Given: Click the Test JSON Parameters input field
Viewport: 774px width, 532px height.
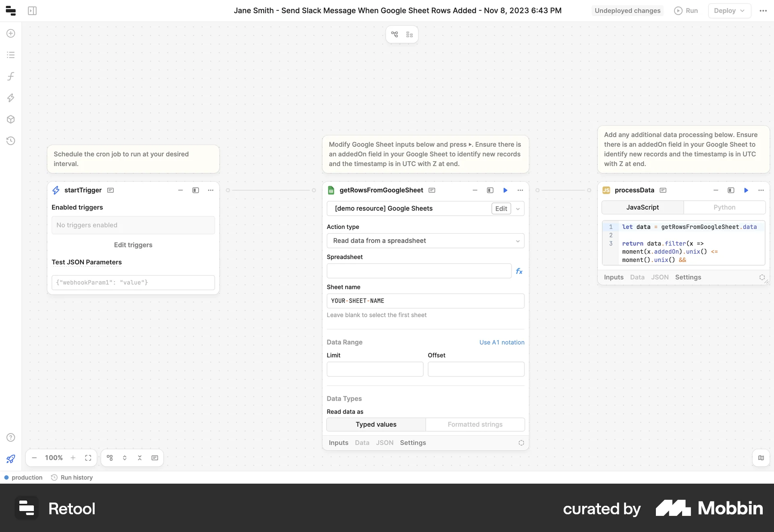Looking at the screenshot, I should (133, 283).
